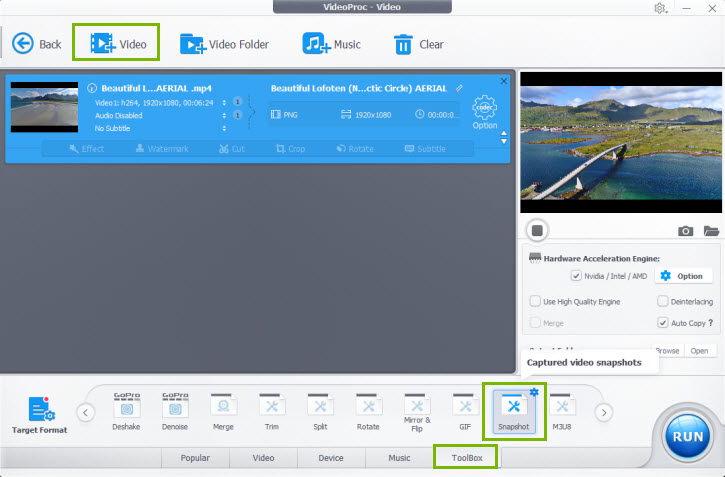This screenshot has width=725, height=477.
Task: Open the hardware acceleration Option button
Action: click(x=683, y=276)
